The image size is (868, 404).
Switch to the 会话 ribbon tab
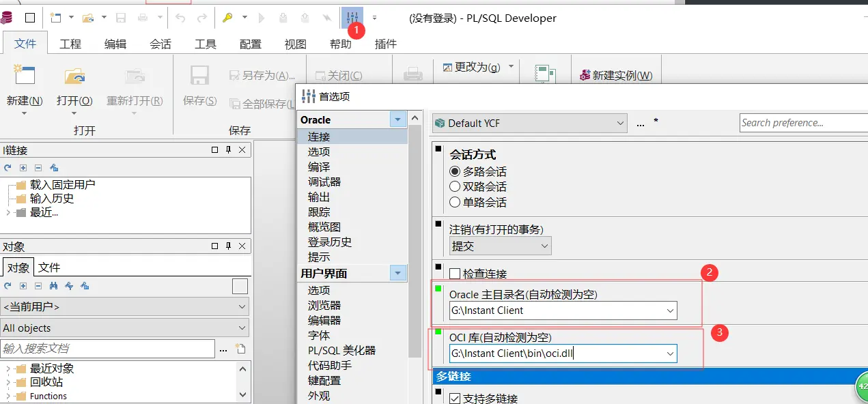(160, 44)
